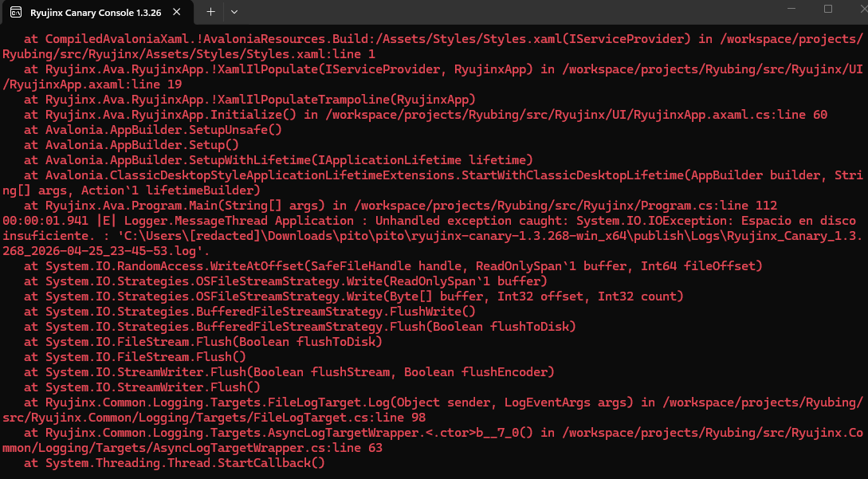
Task: Maximize the console window
Action: pos(828,9)
